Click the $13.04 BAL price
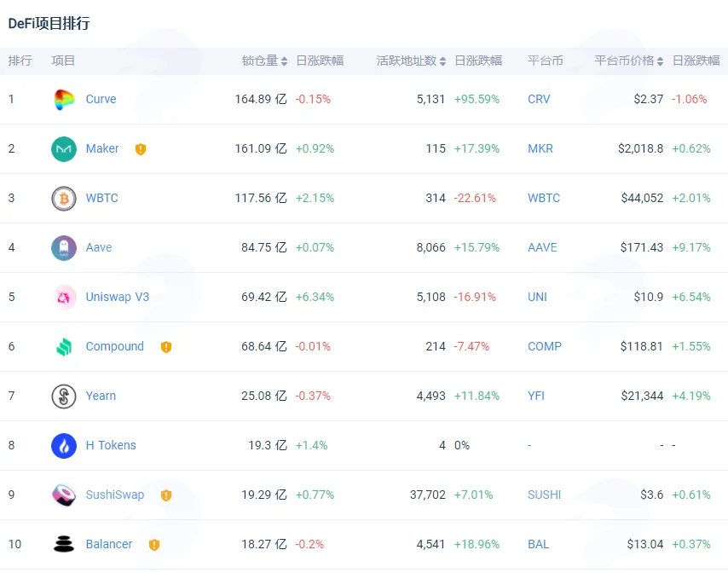 pyautogui.click(x=645, y=544)
